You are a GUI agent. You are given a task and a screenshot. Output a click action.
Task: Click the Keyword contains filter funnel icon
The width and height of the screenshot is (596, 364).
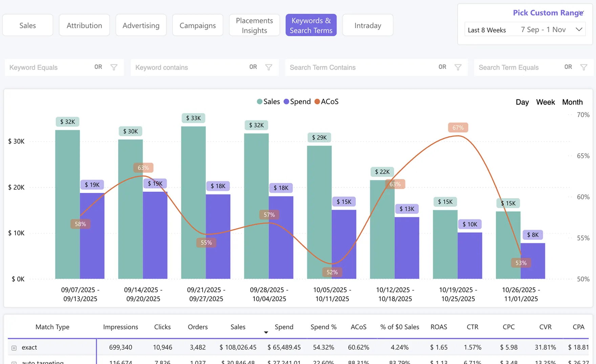269,67
